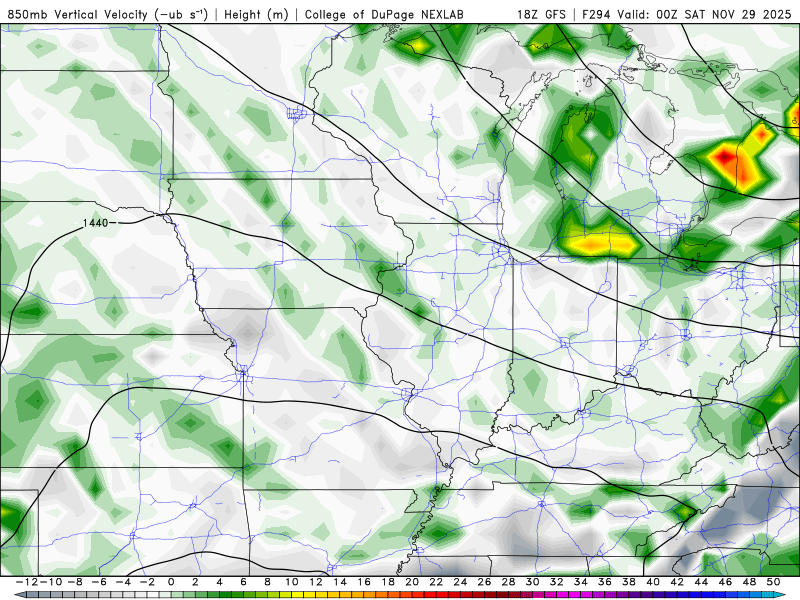This screenshot has width=800, height=600.
Task: Click the '26' color scale label
Action: (x=484, y=582)
